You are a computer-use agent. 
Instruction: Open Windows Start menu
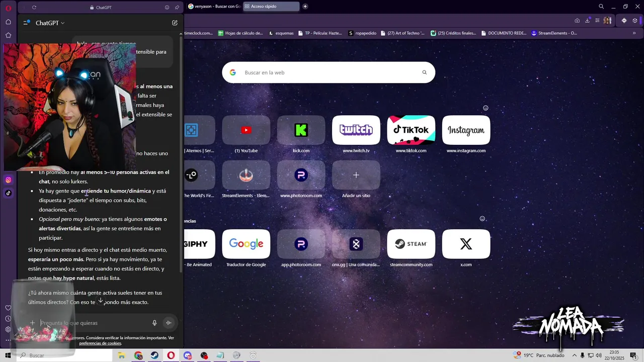[8, 355]
